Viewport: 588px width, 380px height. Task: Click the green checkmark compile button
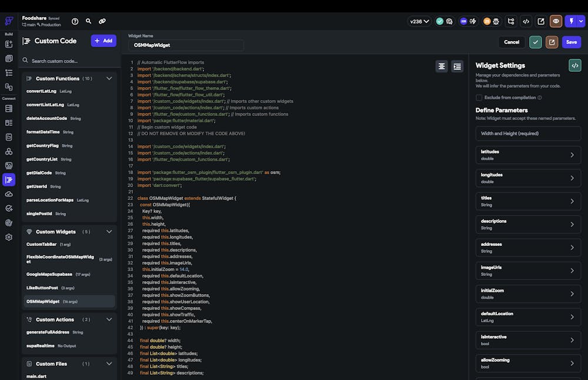pyautogui.click(x=535, y=42)
